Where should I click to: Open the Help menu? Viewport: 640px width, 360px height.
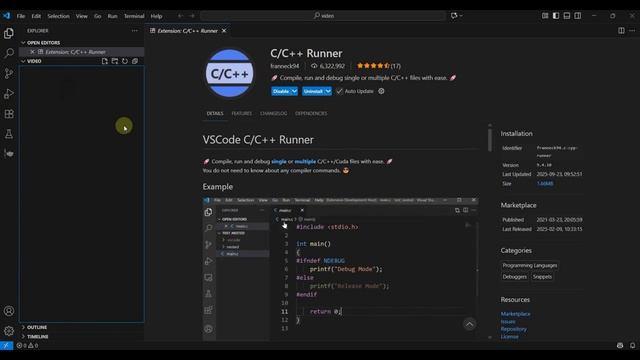(156, 16)
